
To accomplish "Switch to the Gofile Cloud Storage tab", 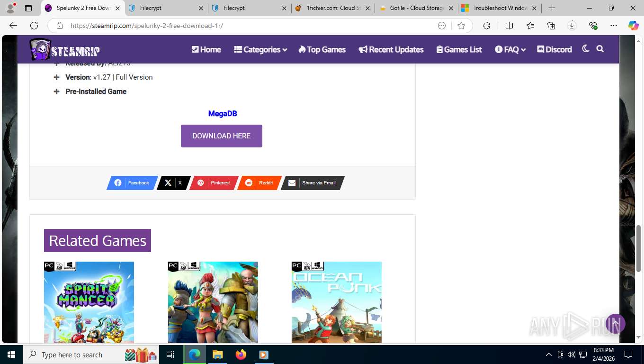I will click(x=417, y=8).
